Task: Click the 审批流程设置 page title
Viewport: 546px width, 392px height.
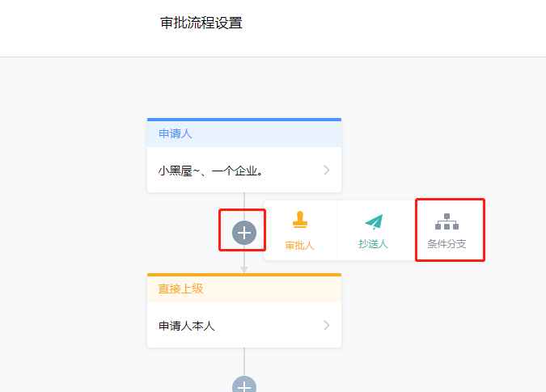Action: 201,23
